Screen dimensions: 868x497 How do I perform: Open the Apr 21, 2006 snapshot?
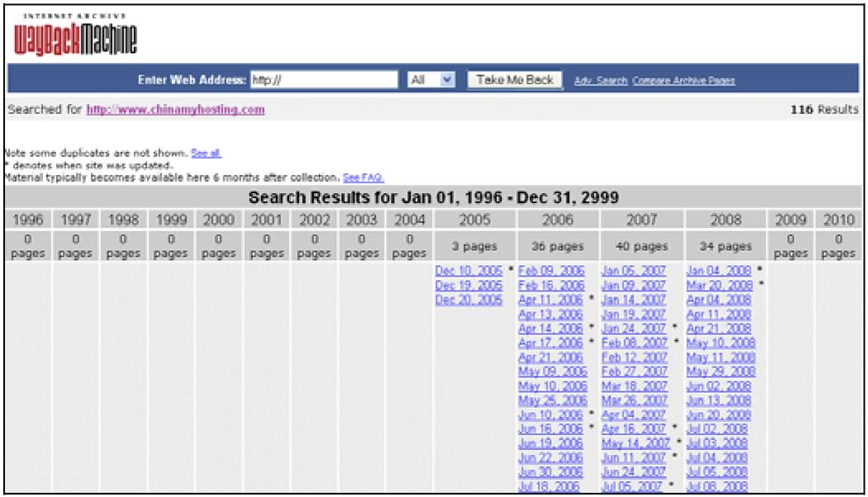click(551, 357)
